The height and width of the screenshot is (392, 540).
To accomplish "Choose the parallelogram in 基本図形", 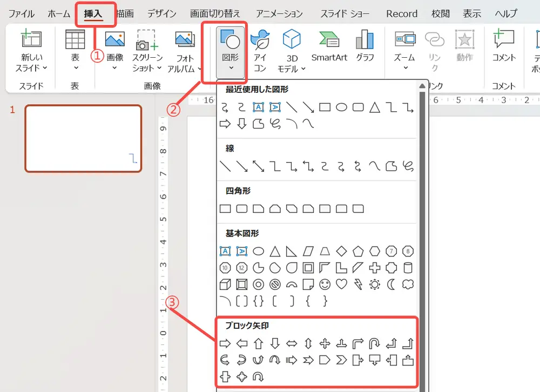I will click(x=308, y=252).
